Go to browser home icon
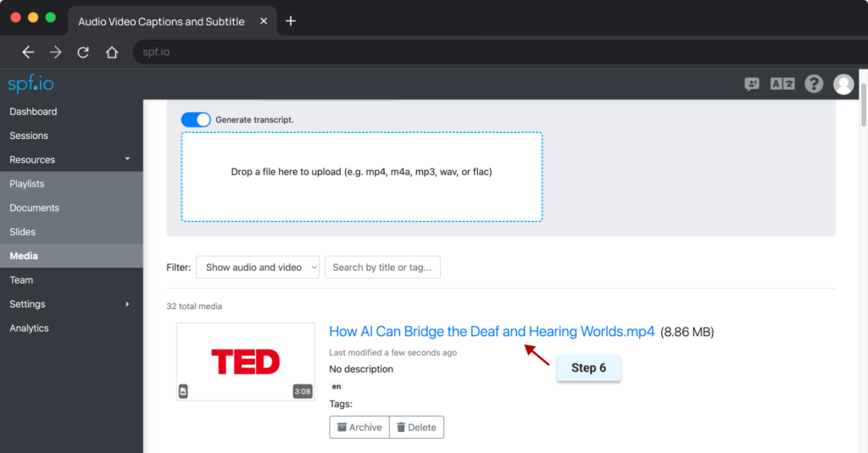This screenshot has width=868, height=453. 111,52
